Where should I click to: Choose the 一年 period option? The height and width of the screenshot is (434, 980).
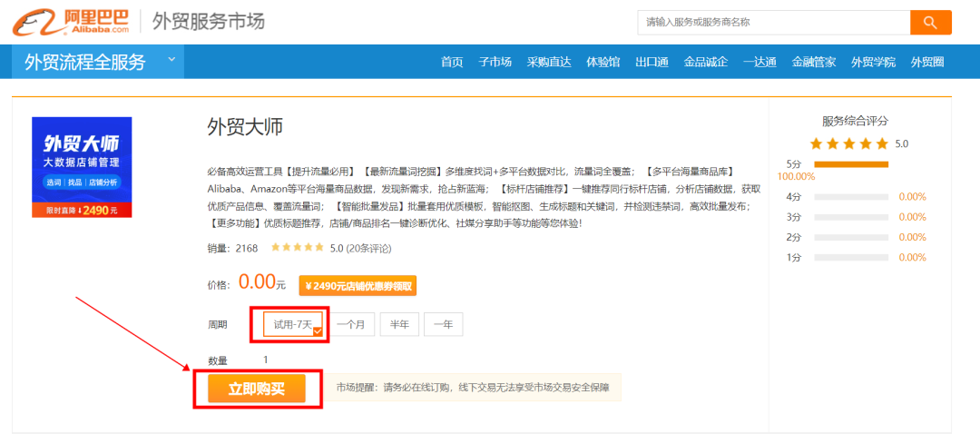tap(444, 324)
